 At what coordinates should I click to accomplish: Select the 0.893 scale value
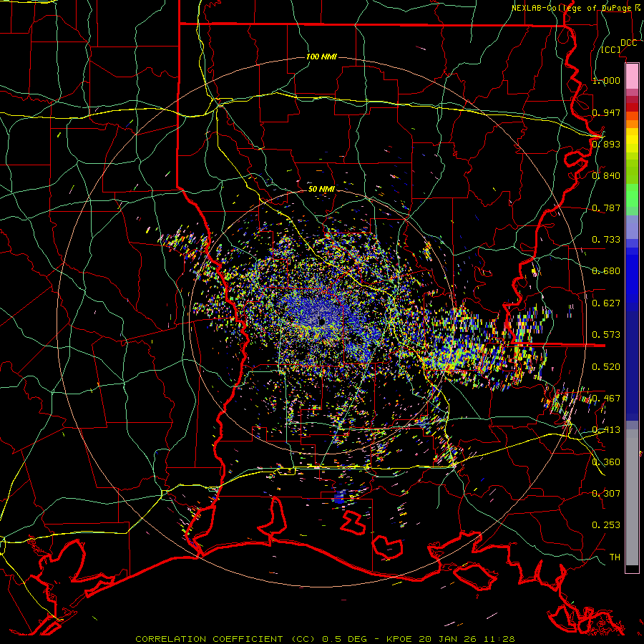click(x=606, y=144)
